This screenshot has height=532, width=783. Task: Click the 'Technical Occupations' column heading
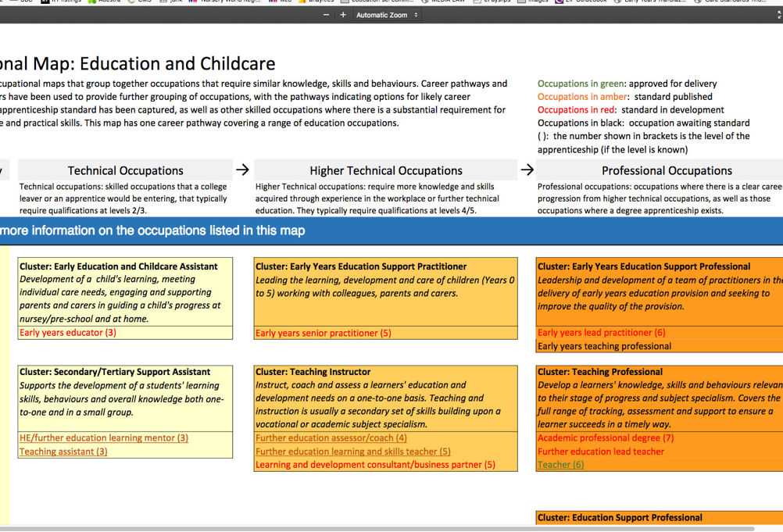coord(125,170)
